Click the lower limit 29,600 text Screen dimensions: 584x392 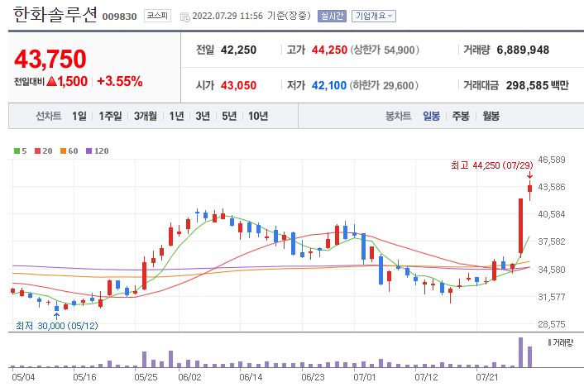tap(384, 86)
